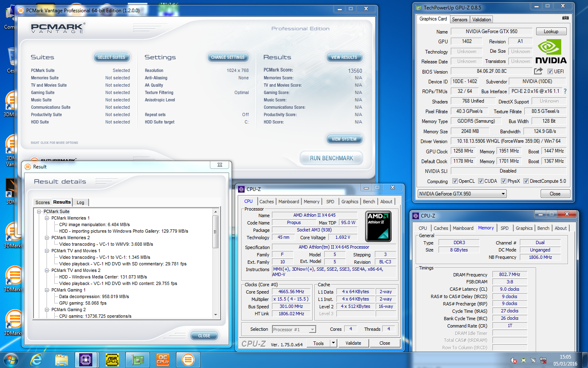
Task: Click the share BIOS icon in GPU-Z
Action: pos(539,71)
